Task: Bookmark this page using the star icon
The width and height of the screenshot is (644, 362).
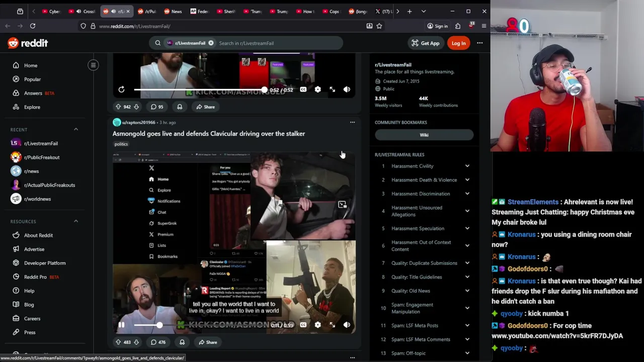Action: 379,26
